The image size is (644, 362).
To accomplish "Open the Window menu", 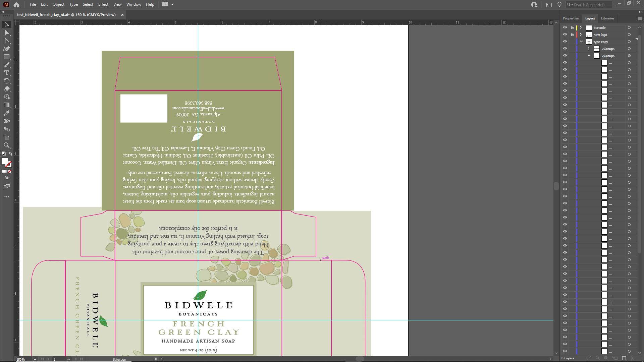I will [133, 4].
